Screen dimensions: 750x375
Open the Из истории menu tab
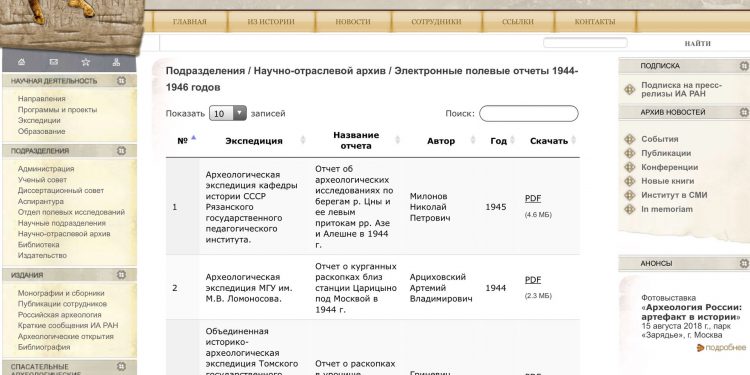(x=271, y=22)
